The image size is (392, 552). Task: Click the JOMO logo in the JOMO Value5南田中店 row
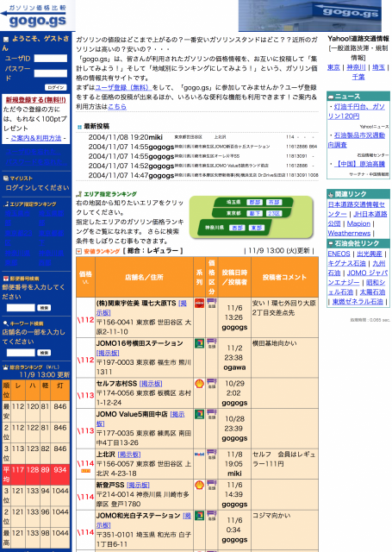(x=199, y=414)
